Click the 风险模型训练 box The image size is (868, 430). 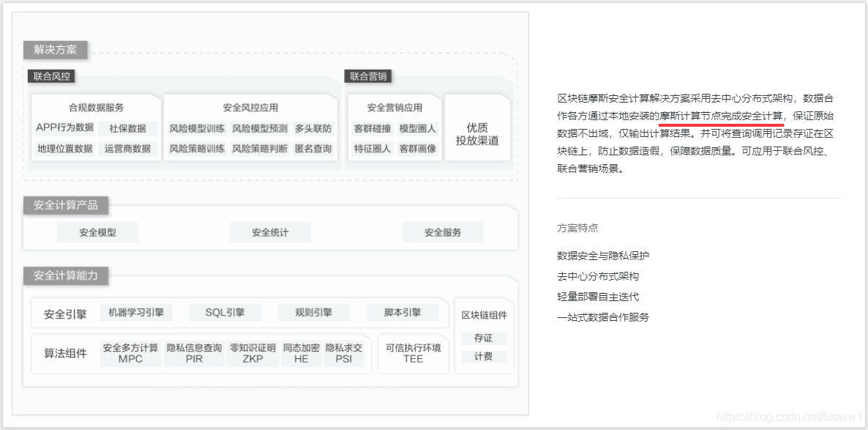pos(197,128)
